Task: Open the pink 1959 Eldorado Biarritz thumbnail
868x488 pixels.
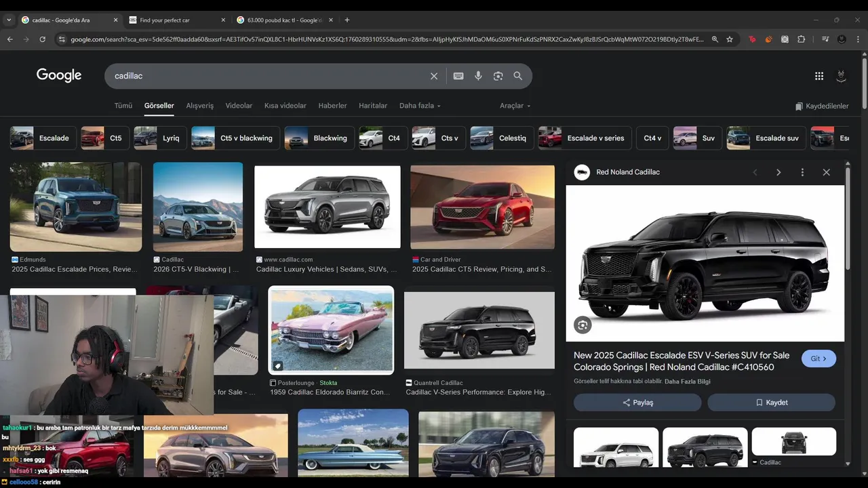Action: coord(331,330)
